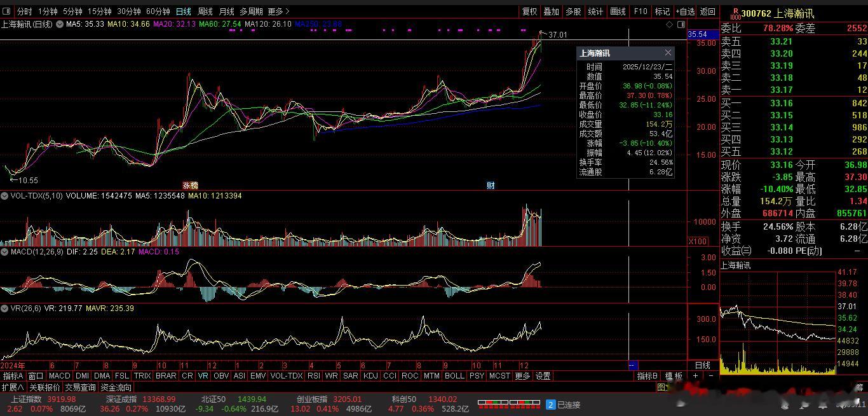Select TRIX indicator
Screen dimensions: 868x416
pos(142,376)
